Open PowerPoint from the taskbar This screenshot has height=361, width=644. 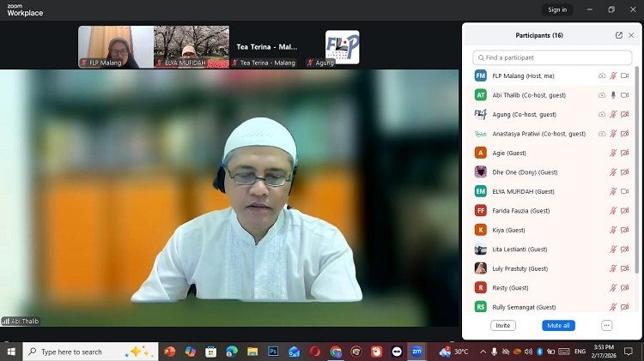pyautogui.click(x=169, y=352)
